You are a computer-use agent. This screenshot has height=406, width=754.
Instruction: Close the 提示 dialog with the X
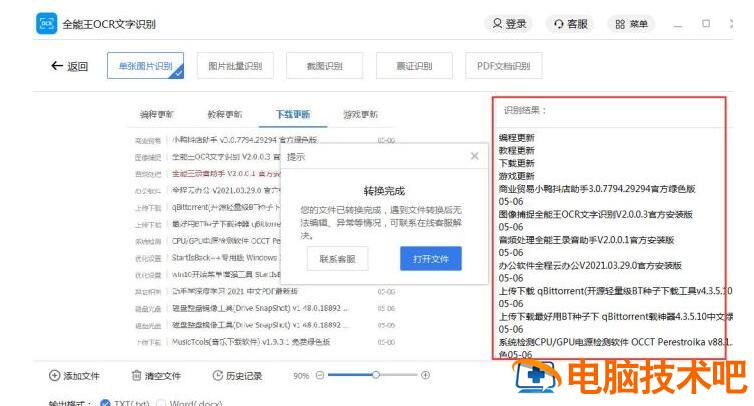475,156
